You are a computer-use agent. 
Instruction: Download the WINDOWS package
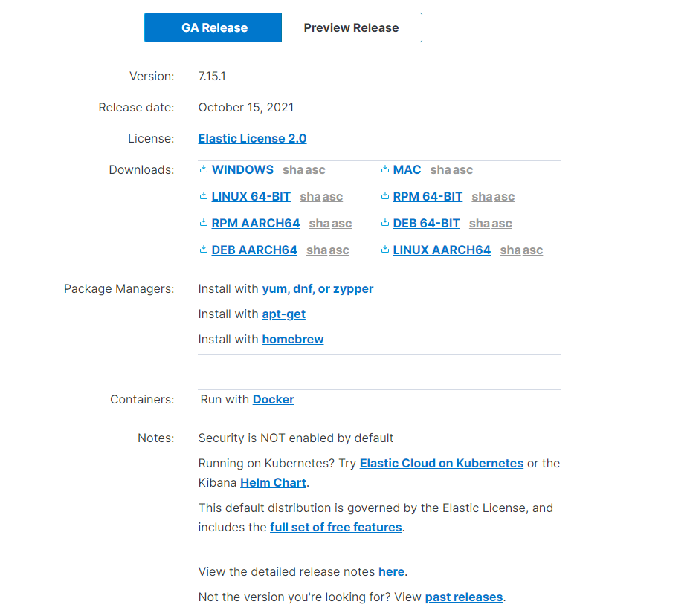tap(242, 170)
